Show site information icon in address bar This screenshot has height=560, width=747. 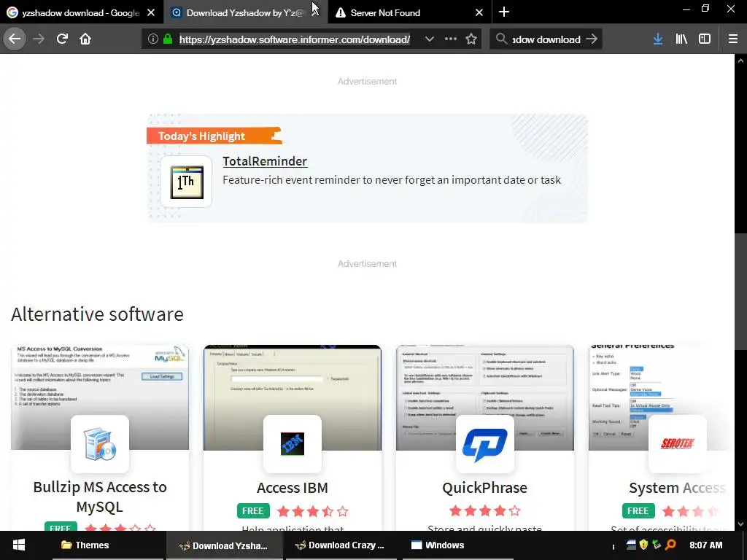click(153, 39)
